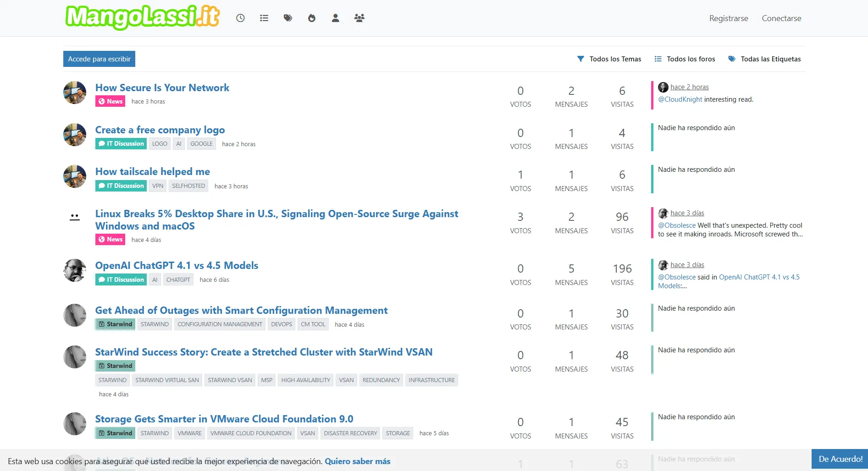Viewport: 868px width, 471px height.
Task: Click the single user icon in navbar
Action: pos(336,18)
